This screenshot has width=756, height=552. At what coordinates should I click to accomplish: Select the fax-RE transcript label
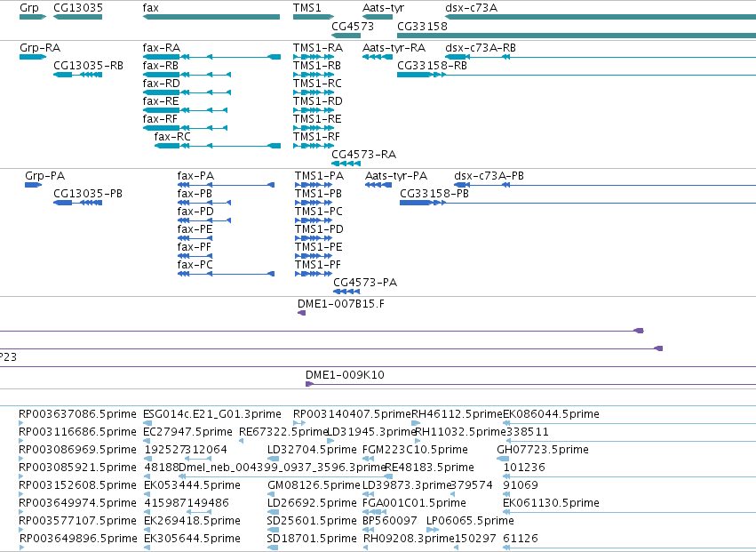(161, 100)
